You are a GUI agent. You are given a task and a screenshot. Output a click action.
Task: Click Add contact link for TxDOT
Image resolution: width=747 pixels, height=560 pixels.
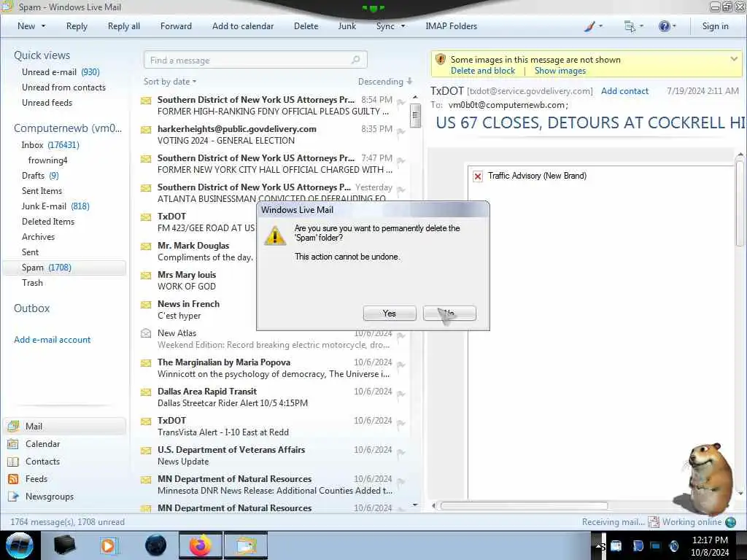point(624,91)
